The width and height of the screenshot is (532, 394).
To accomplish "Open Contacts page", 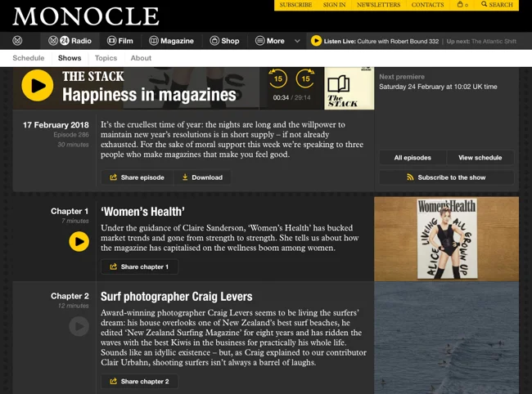I will [x=427, y=5].
